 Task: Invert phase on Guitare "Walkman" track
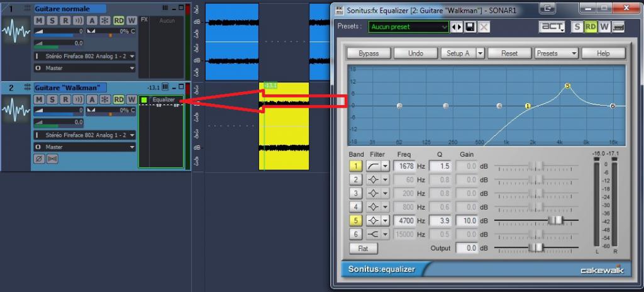[39, 159]
